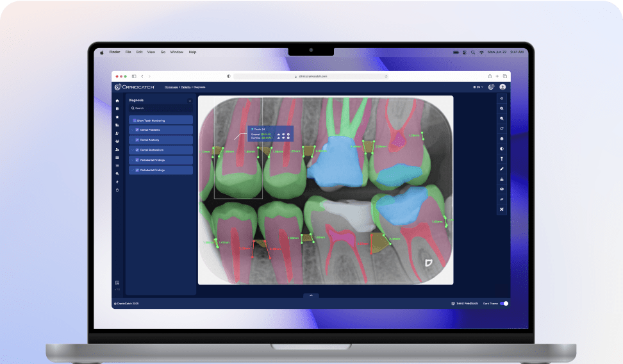The image size is (623, 364).
Task: Open the Edit menu in macOS menu bar
Action: (x=140, y=52)
